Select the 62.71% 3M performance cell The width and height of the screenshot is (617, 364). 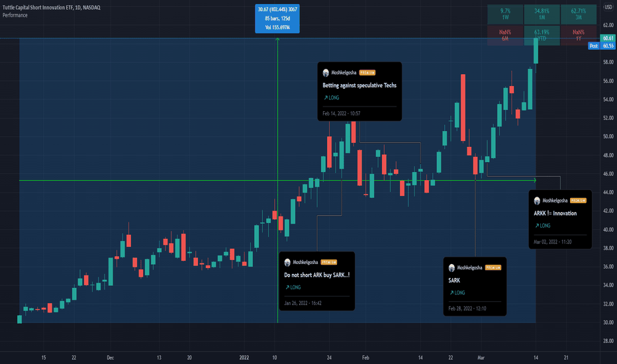(x=579, y=14)
